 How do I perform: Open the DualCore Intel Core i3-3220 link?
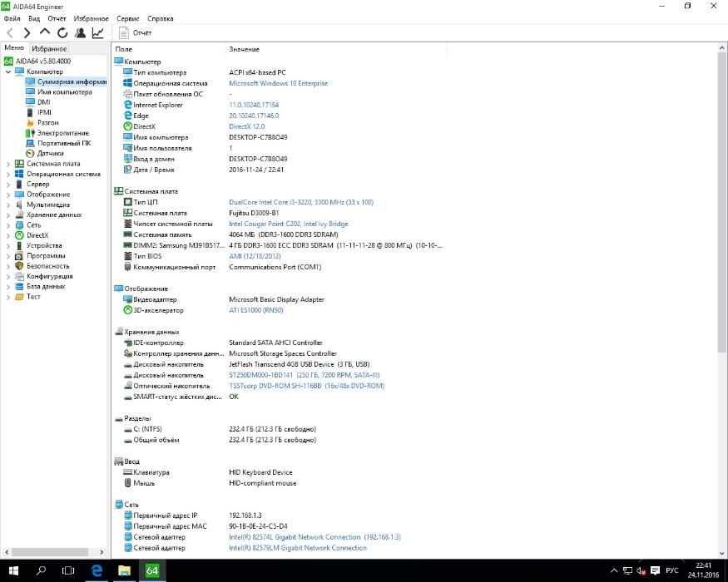point(301,202)
